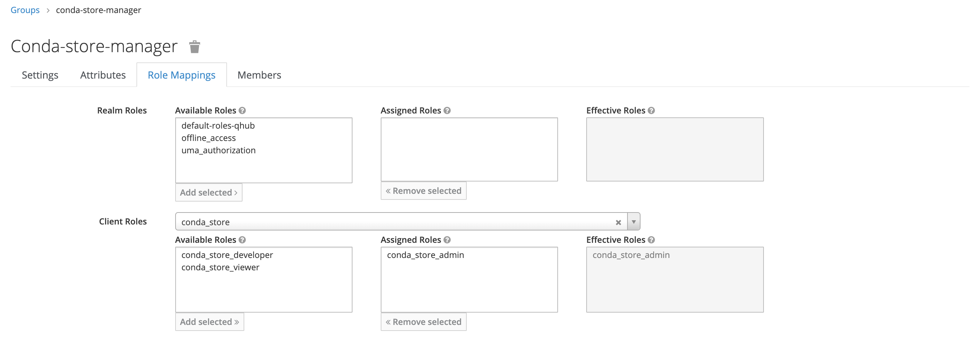Switch to the Attributes tab
The width and height of the screenshot is (980, 351).
[x=103, y=75]
